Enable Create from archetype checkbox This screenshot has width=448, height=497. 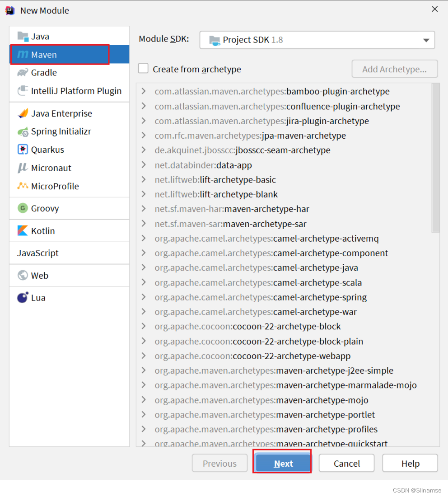coord(143,69)
